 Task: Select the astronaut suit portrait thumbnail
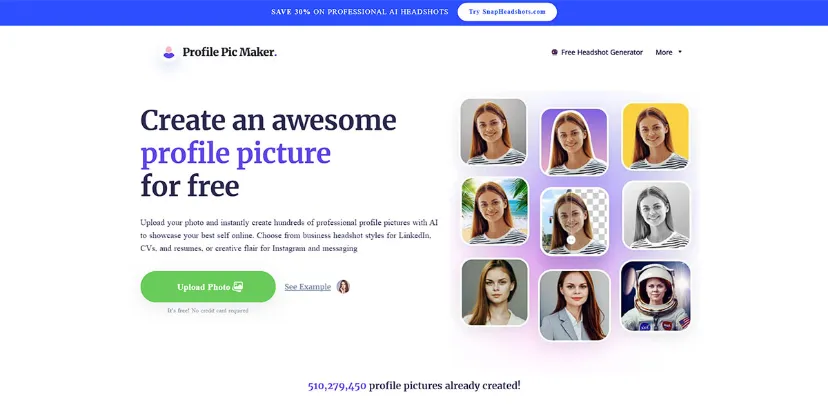click(655, 296)
